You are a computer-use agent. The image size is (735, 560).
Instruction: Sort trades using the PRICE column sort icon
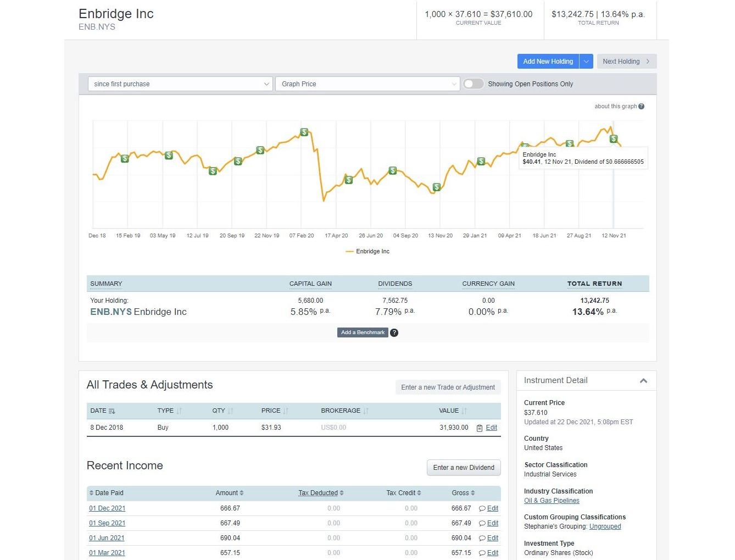coord(286,411)
